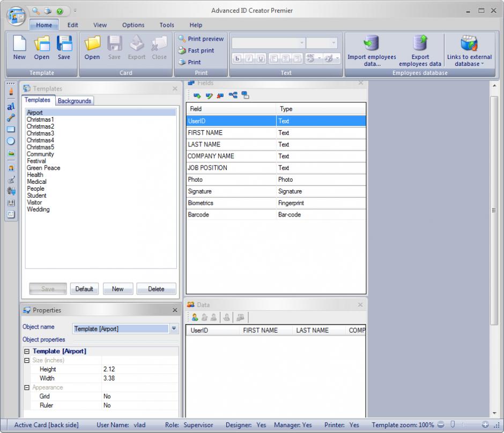Select the text tool in side toolbar
The height and width of the screenshot is (433, 504).
click(11, 106)
